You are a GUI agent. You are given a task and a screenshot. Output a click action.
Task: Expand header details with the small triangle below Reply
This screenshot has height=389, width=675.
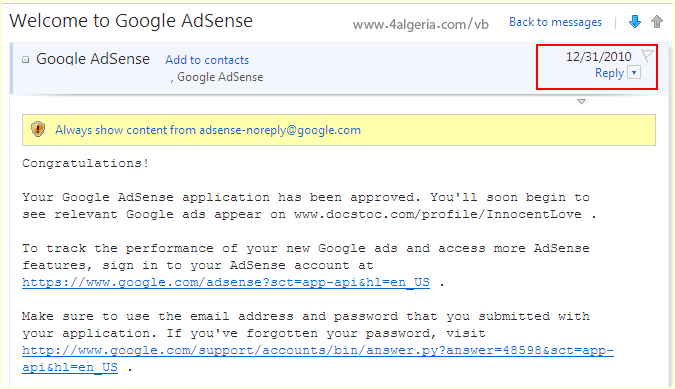coord(581,102)
